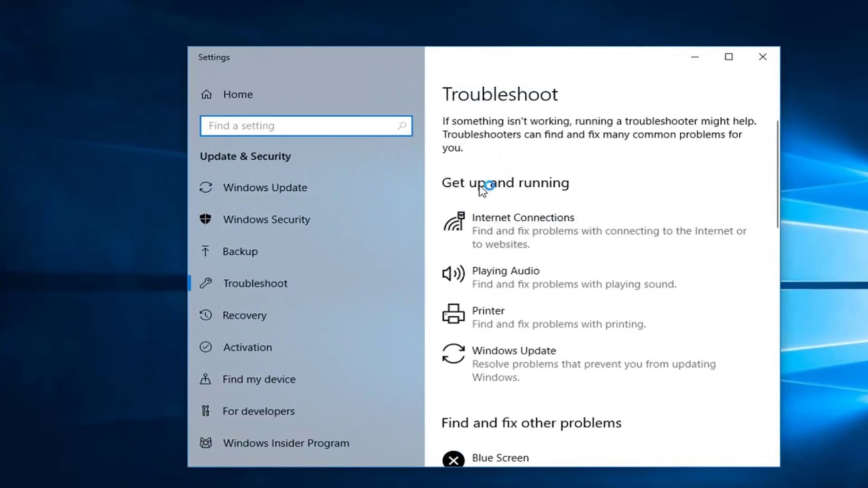Click the search magnifier icon in Find a setting

click(402, 125)
